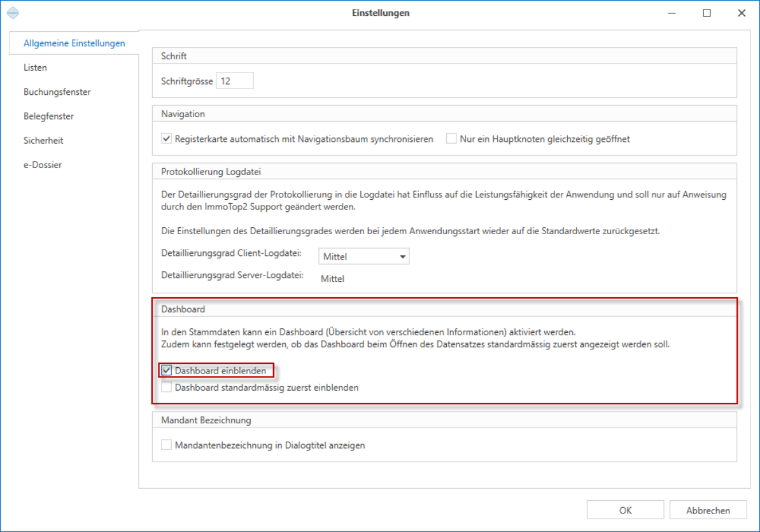Switch to the Listen settings page
Screen dimensions: 760x532
[36, 67]
